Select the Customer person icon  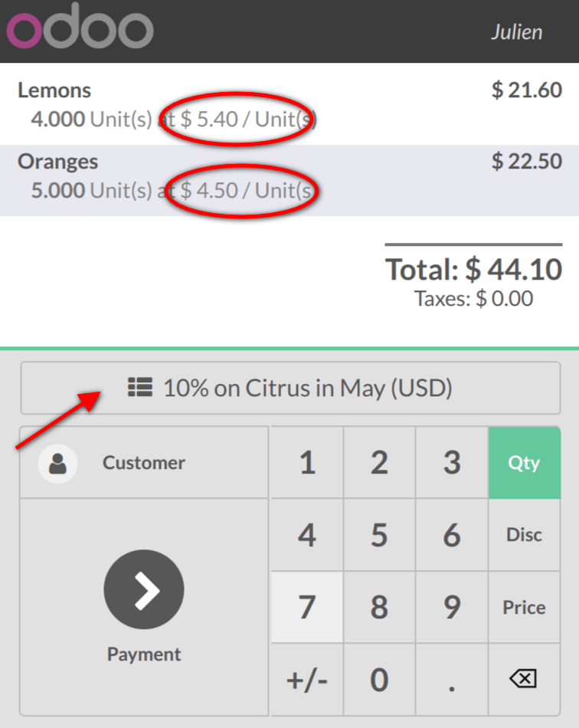tap(58, 462)
